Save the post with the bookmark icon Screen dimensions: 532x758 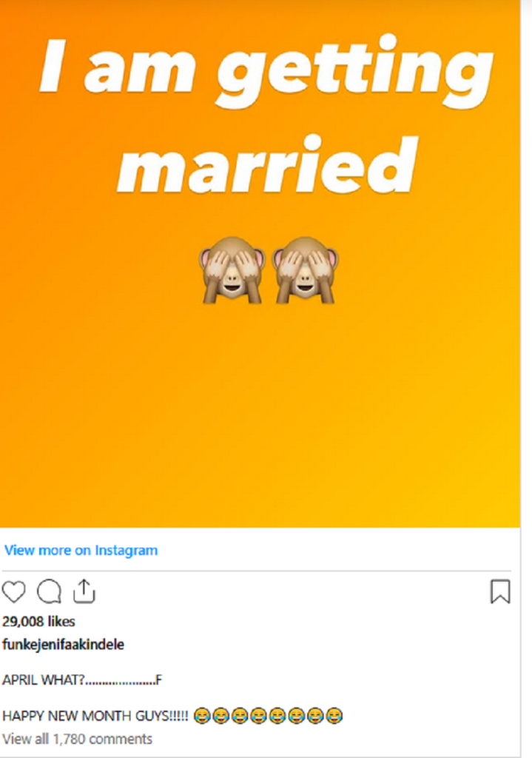pyautogui.click(x=500, y=591)
